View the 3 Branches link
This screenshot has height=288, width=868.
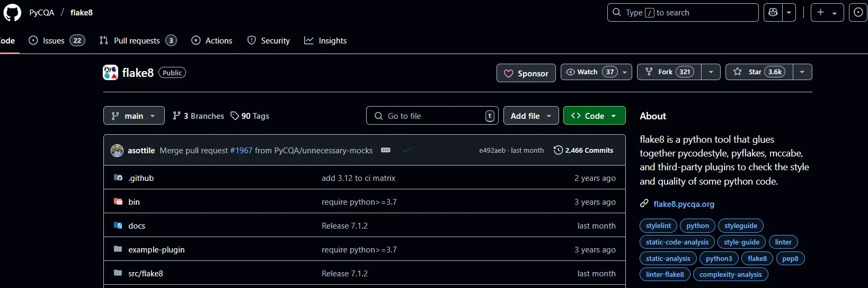click(199, 116)
